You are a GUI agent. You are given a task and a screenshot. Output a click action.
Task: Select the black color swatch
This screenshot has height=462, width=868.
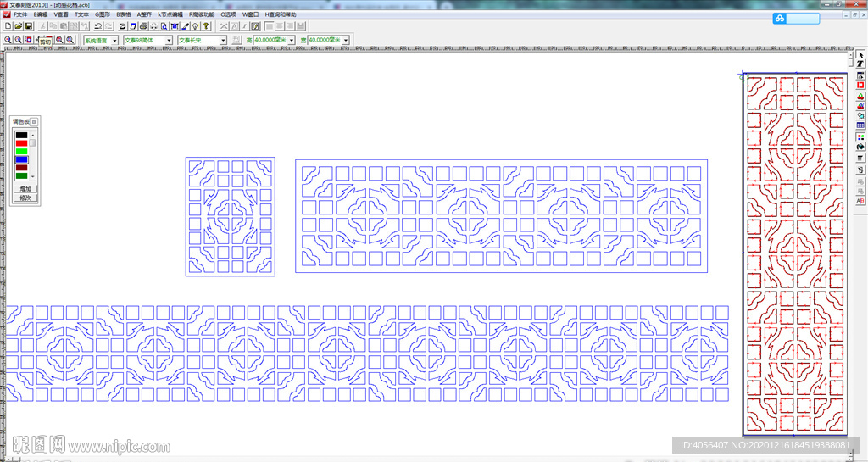coord(21,135)
